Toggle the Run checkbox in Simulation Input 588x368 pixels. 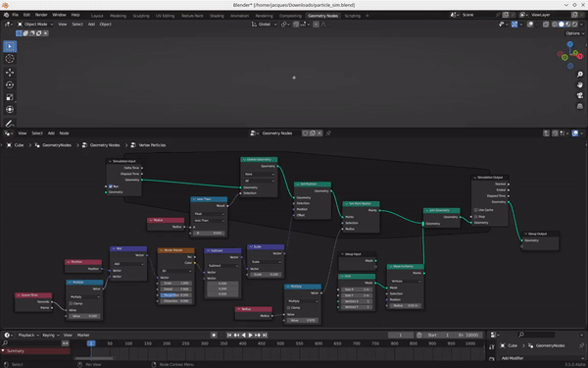coord(111,186)
